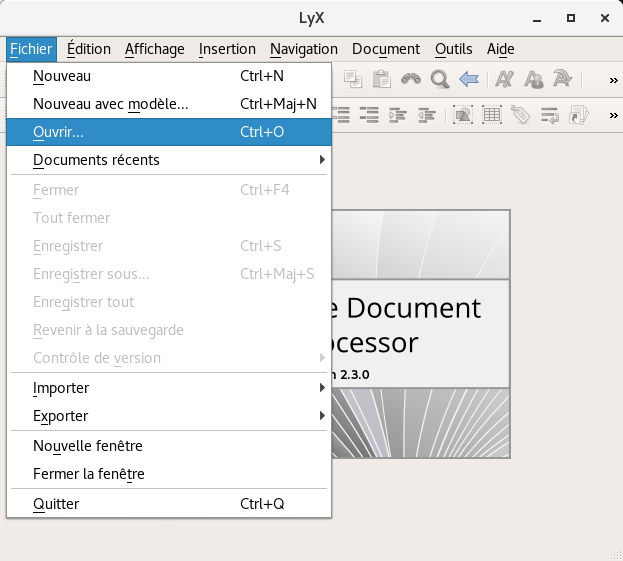Viewport: 623px width, 561px height.
Task: Expand the Importer submenu
Action: [x=169, y=388]
